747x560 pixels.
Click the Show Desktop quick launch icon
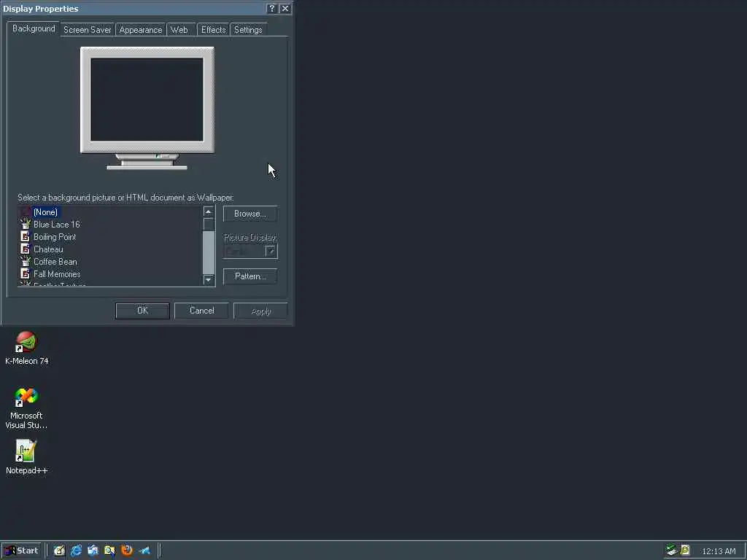tap(59, 551)
